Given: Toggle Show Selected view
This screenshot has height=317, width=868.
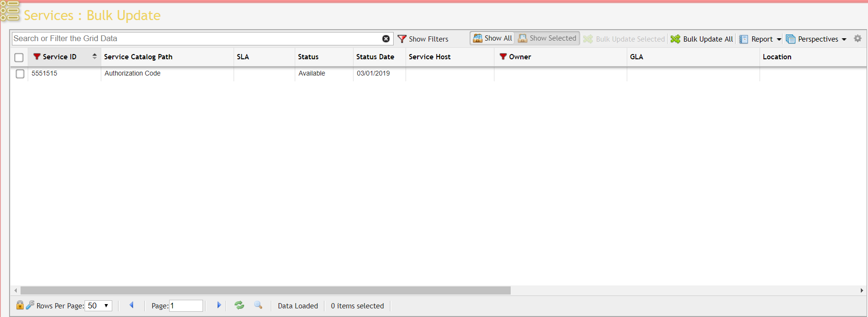Looking at the screenshot, I should tap(547, 38).
